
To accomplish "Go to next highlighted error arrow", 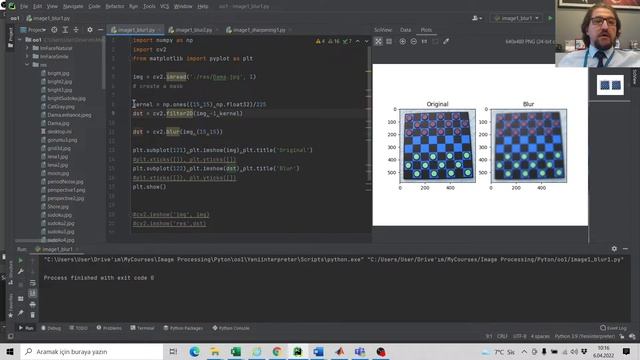I will (x=367, y=41).
